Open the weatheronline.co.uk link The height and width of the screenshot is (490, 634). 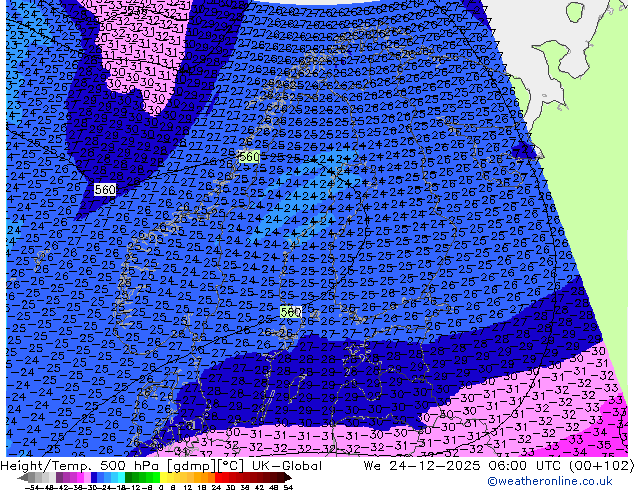tap(550, 481)
